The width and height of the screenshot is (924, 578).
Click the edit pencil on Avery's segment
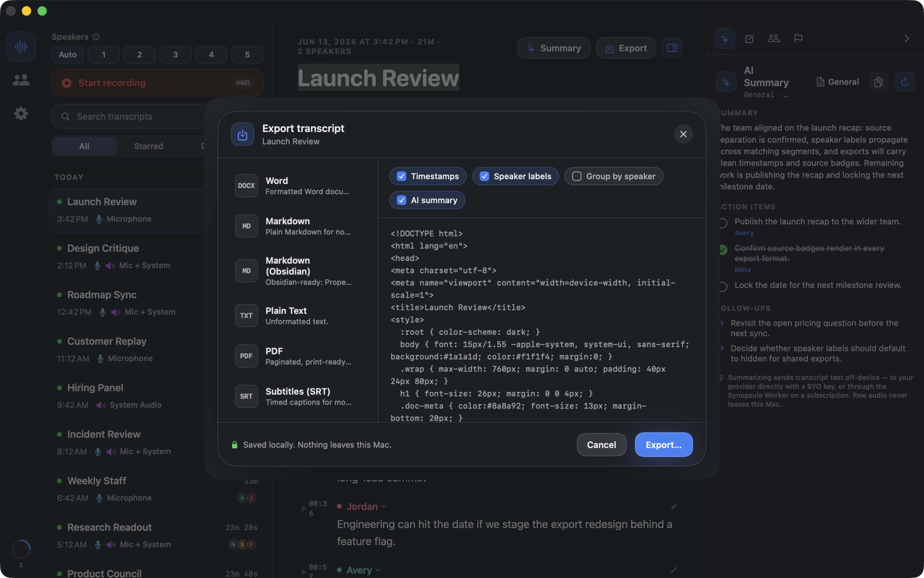(674, 570)
